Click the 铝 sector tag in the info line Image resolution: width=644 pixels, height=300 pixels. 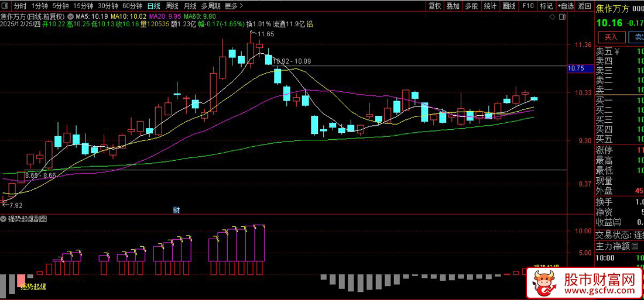tap(309, 24)
